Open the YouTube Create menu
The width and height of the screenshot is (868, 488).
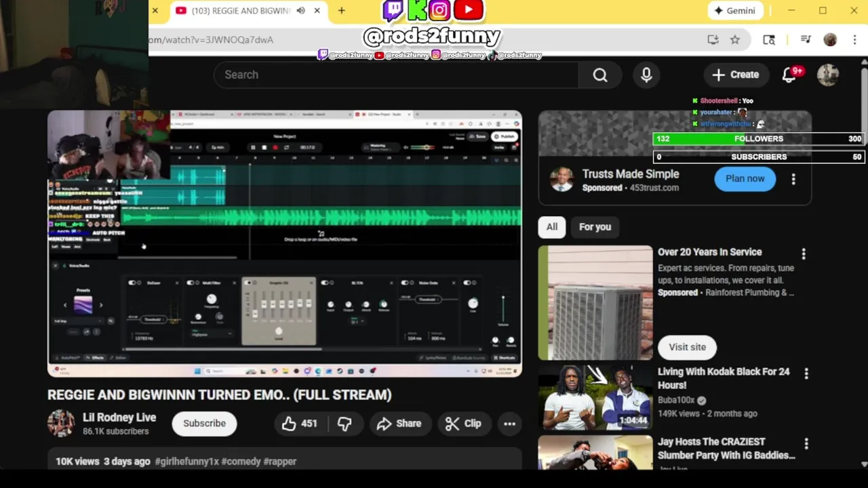click(x=736, y=75)
